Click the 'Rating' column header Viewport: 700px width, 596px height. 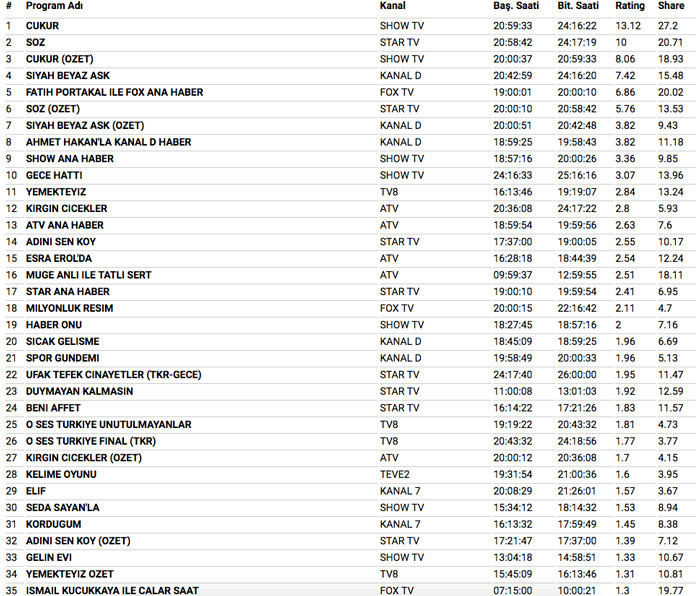(x=630, y=6)
